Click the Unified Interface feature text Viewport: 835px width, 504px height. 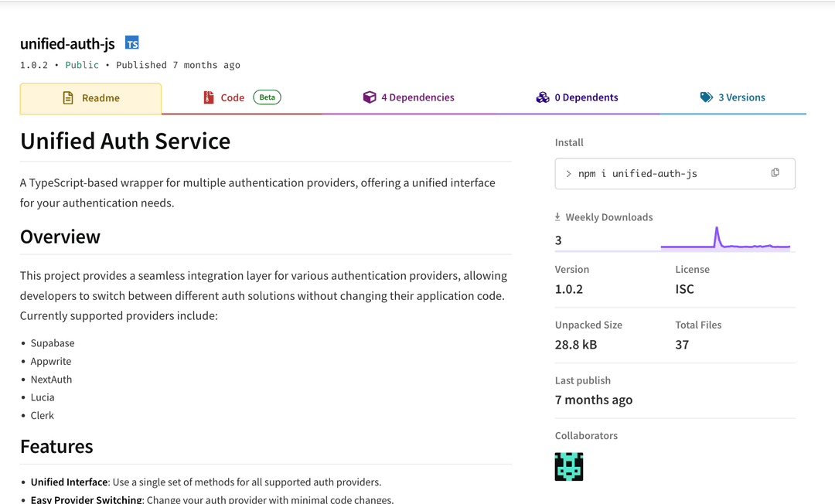(206, 482)
